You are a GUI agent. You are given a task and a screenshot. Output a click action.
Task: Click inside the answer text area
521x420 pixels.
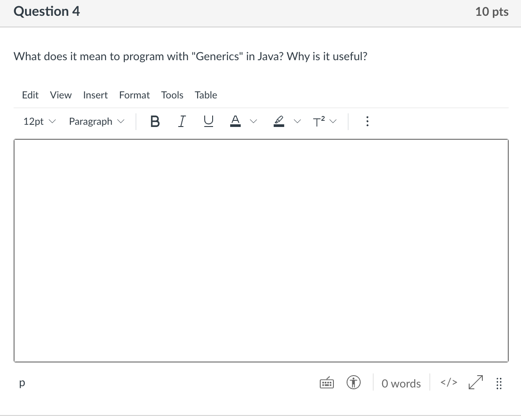tap(261, 250)
